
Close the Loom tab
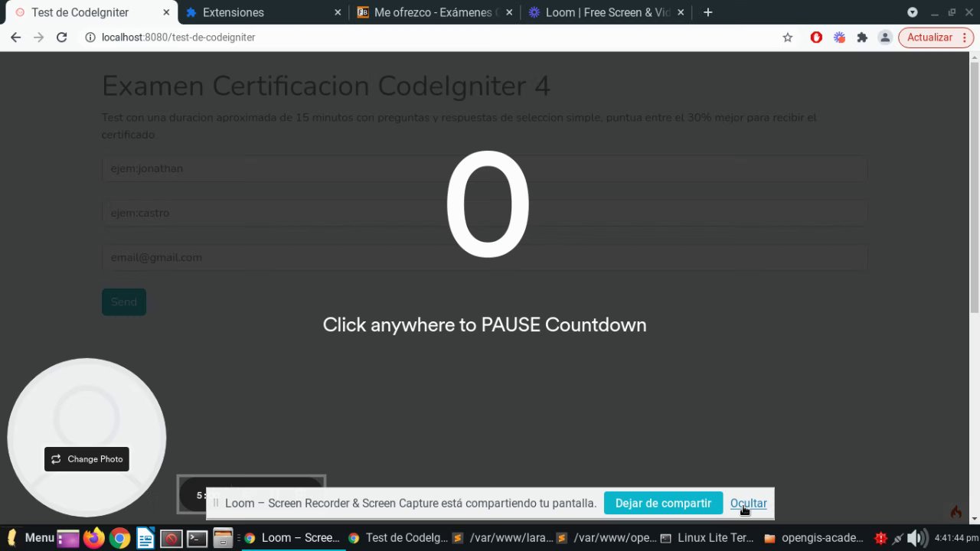[681, 12]
